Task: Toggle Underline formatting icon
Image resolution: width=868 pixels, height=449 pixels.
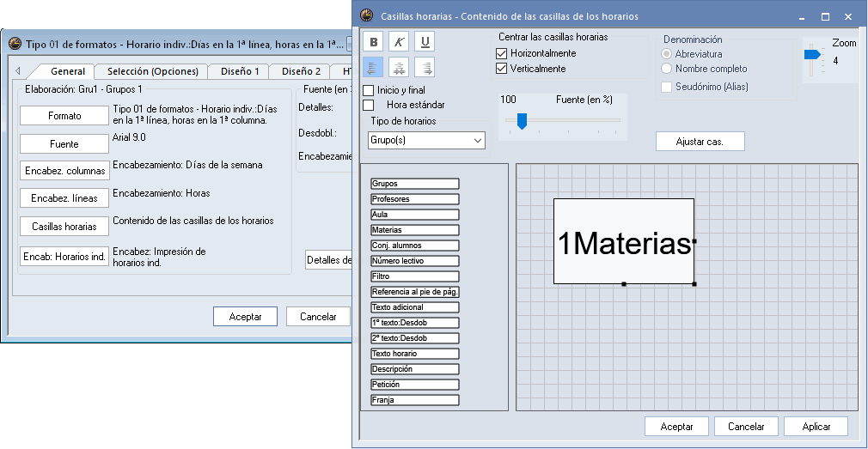Action: (x=424, y=41)
